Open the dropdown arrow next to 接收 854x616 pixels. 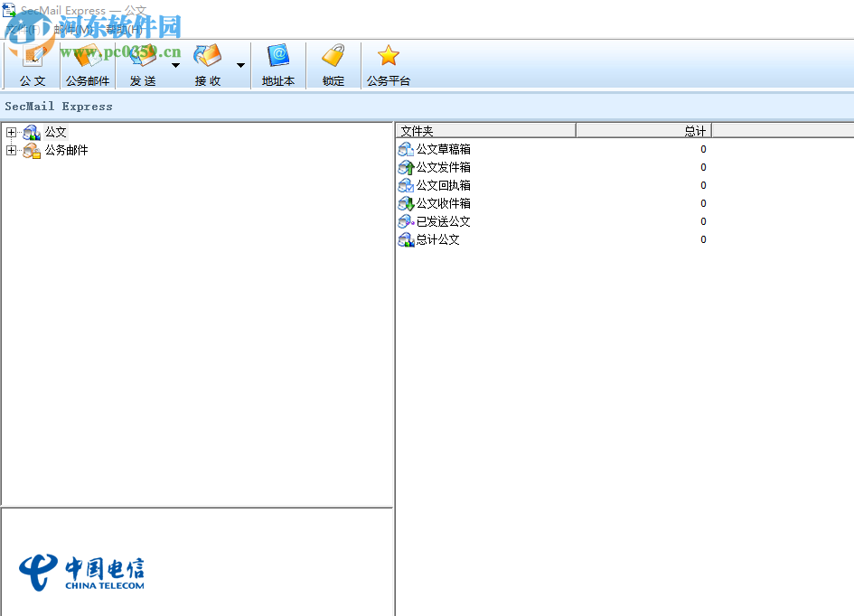pos(240,65)
